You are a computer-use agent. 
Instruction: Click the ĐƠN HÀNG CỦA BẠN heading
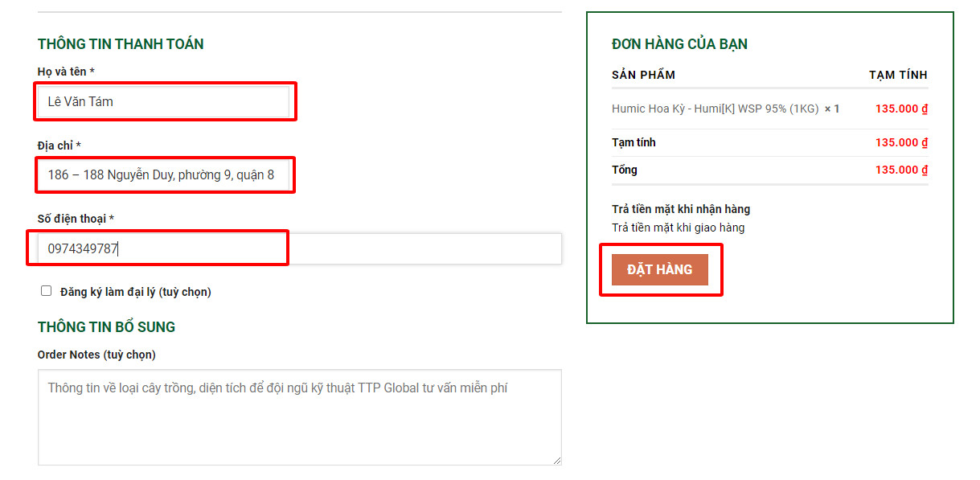(x=678, y=45)
